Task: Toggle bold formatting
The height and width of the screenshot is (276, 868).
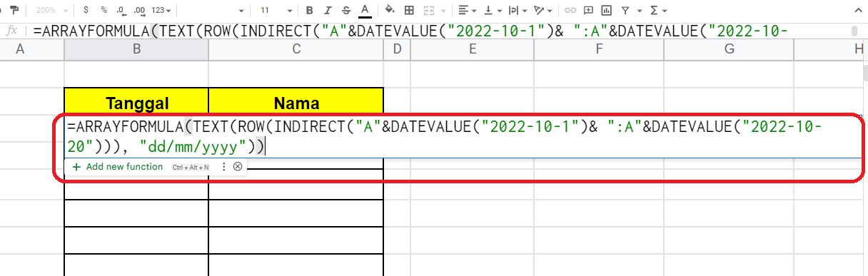Action: (309, 11)
